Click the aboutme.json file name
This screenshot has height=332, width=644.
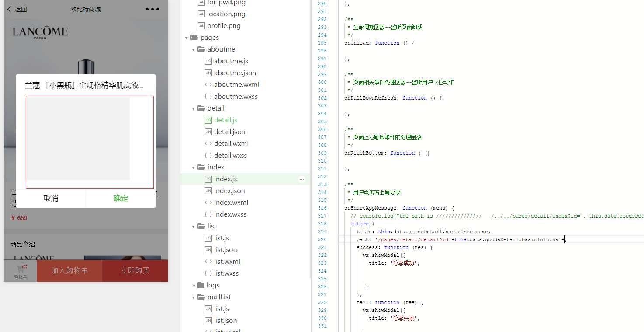(x=235, y=73)
